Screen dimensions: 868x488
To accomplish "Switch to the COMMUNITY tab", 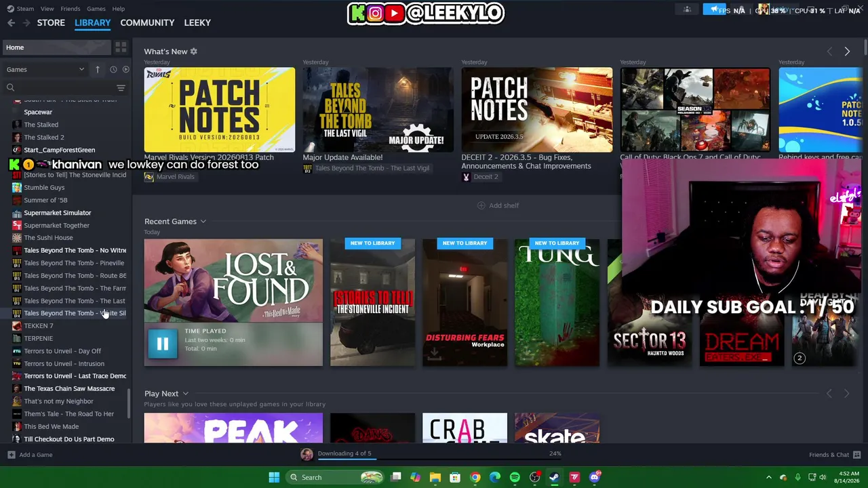I will [147, 22].
